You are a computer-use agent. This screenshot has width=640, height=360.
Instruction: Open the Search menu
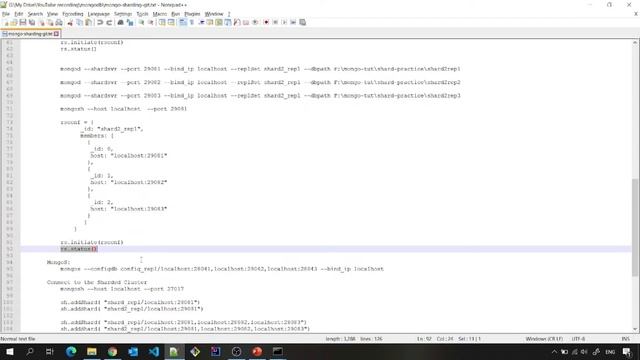(35, 14)
